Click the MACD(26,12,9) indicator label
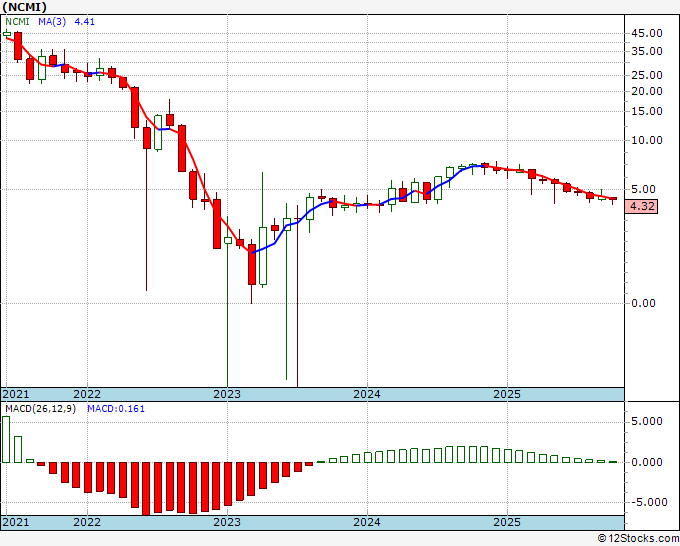The width and height of the screenshot is (680, 546). 40,409
